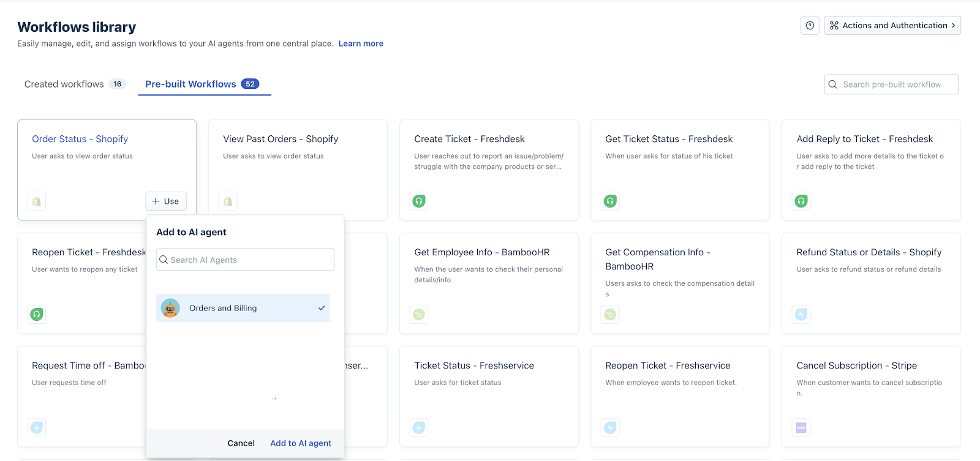Open Get Employee Info - BambooHR title
Viewport: 980px width, 461px height.
482,252
